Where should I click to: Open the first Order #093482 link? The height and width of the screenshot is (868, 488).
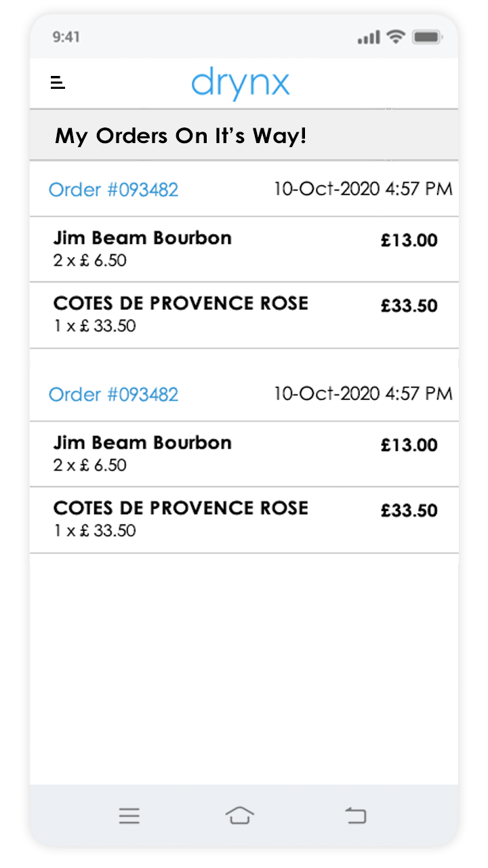[x=113, y=190]
